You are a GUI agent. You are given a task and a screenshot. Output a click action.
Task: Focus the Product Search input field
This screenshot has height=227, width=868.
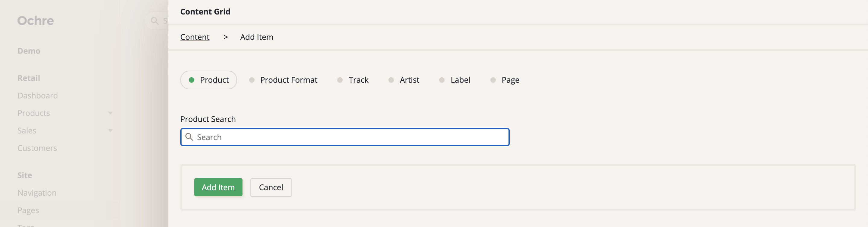coord(350,137)
